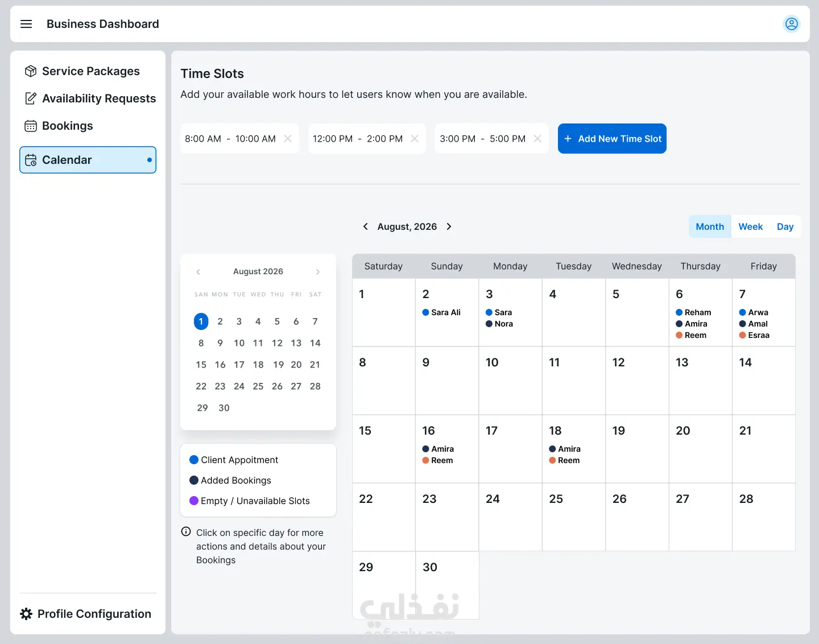Click the Added Bookings dark legend dot

(x=194, y=480)
